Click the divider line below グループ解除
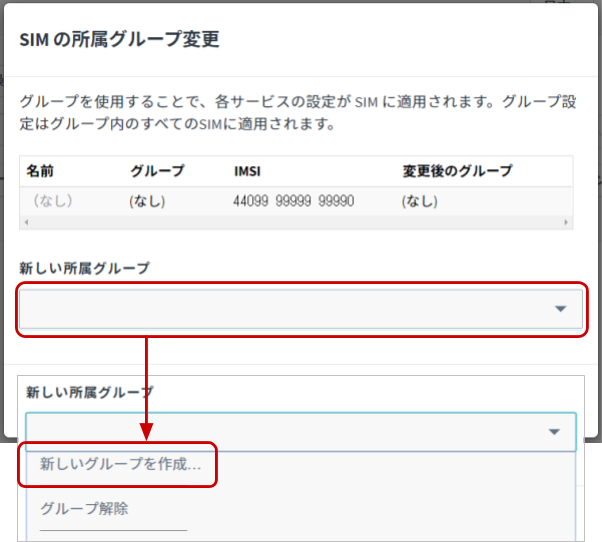The image size is (602, 542). [113, 530]
